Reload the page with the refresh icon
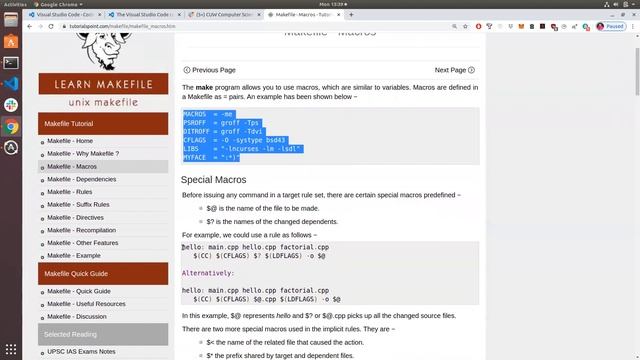The width and height of the screenshot is (640, 360). [51, 26]
